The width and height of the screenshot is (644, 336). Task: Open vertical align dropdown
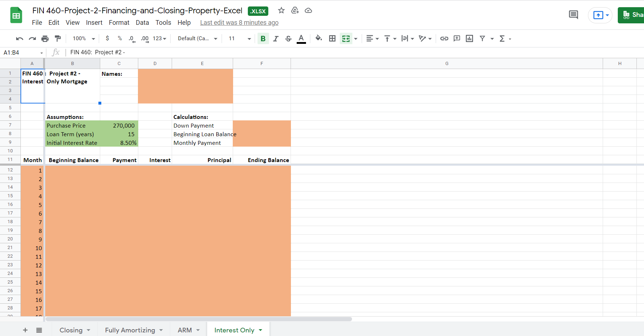(x=390, y=38)
